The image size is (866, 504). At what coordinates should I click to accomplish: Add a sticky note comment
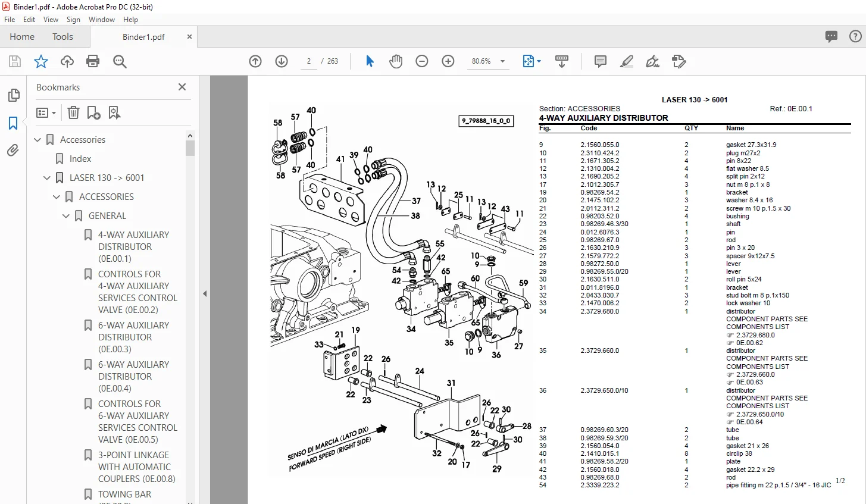[601, 61]
